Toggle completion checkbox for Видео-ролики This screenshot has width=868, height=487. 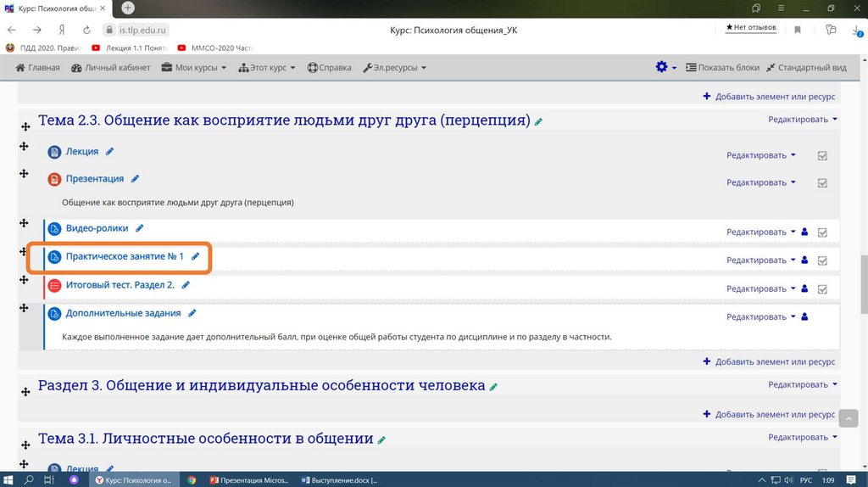point(821,232)
